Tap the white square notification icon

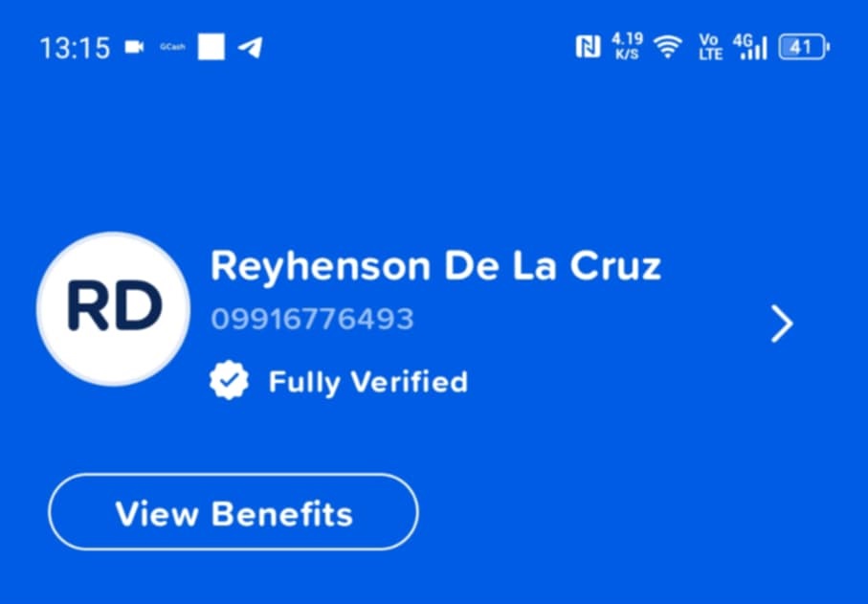click(x=211, y=47)
